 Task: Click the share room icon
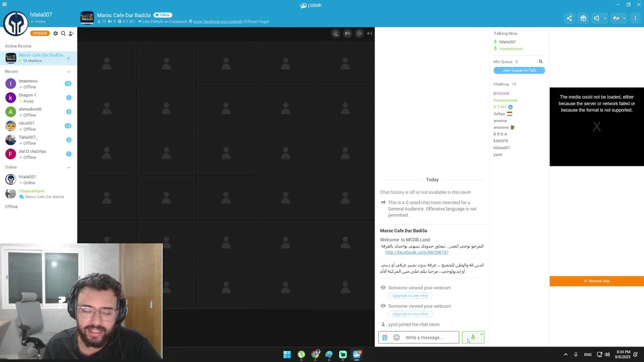(x=569, y=18)
